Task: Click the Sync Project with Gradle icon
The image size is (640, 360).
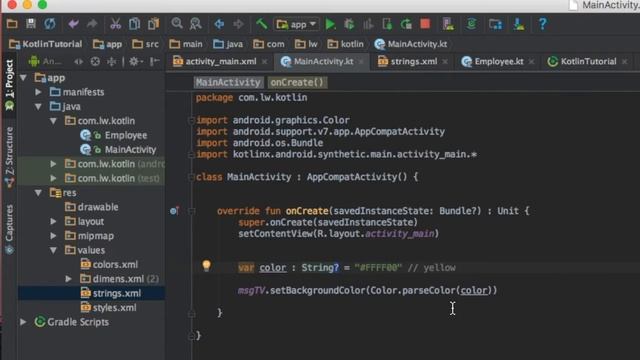Action: pos(471,24)
